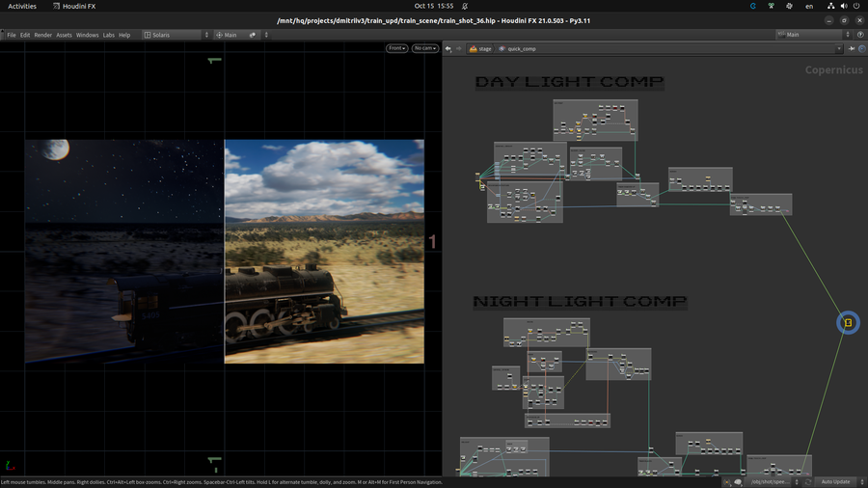Click the daytime train render image
868x488 pixels.
tap(324, 251)
